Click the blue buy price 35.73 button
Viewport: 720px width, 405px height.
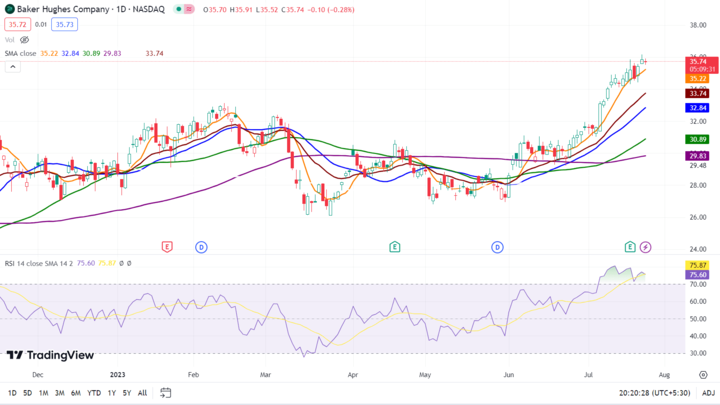[64, 24]
